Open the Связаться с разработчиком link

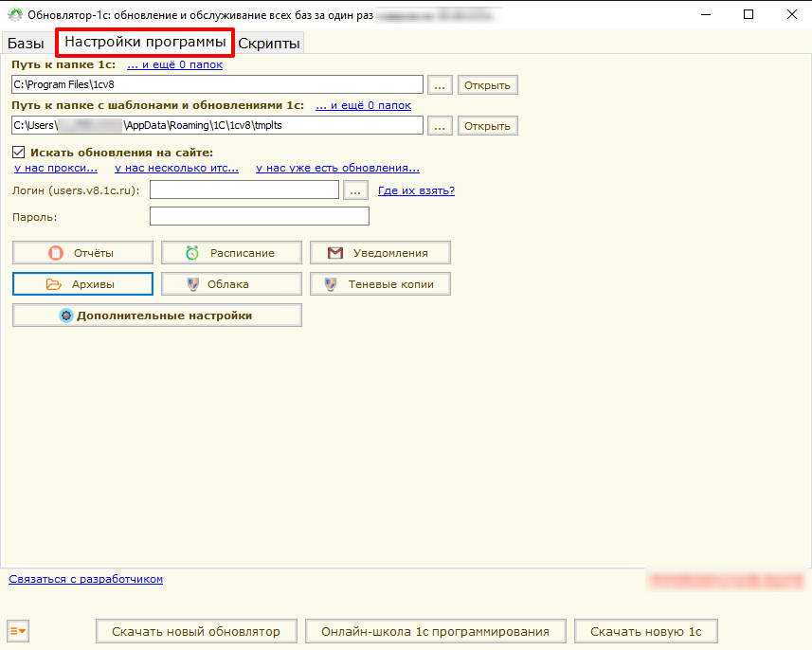pos(86,579)
